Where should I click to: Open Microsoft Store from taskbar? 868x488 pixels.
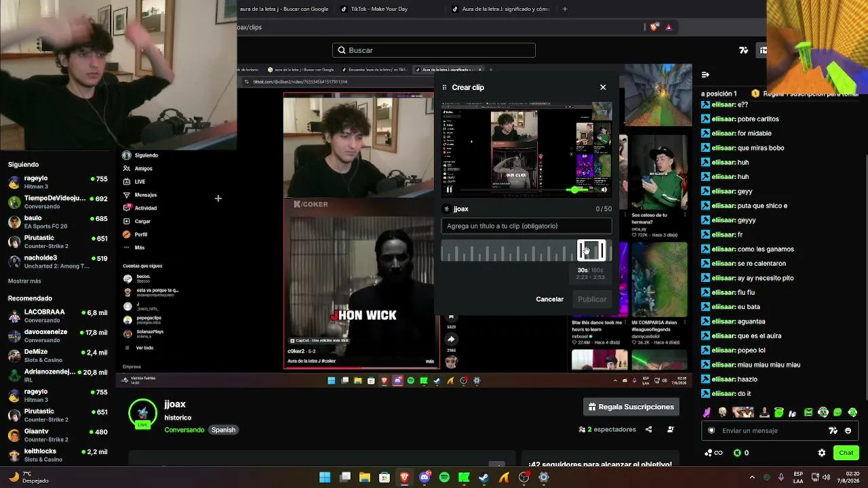click(x=384, y=477)
